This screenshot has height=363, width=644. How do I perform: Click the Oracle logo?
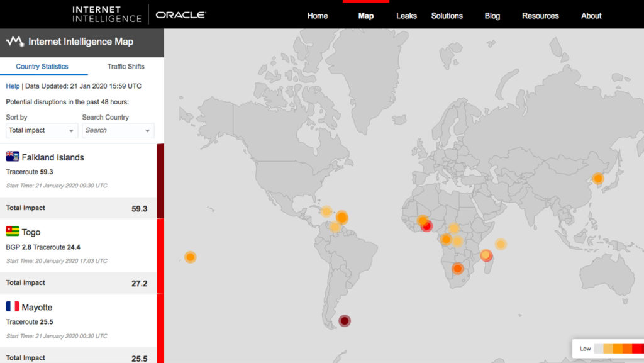click(x=180, y=15)
